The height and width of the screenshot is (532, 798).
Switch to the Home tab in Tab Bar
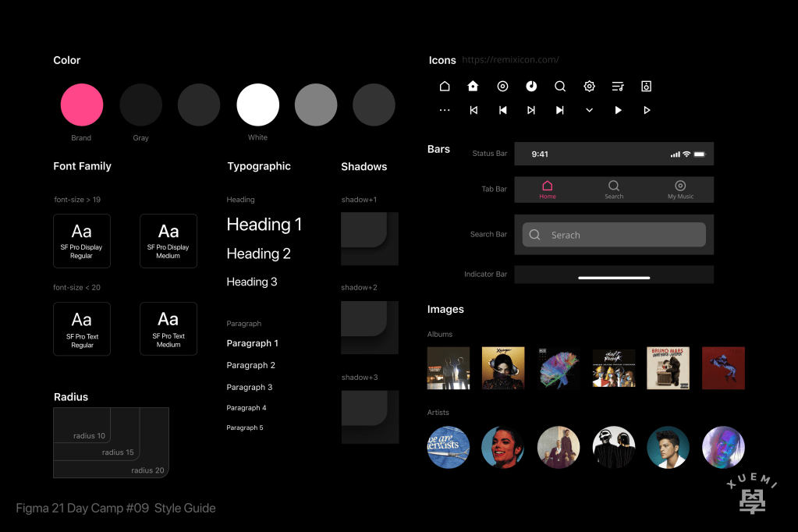pos(548,190)
